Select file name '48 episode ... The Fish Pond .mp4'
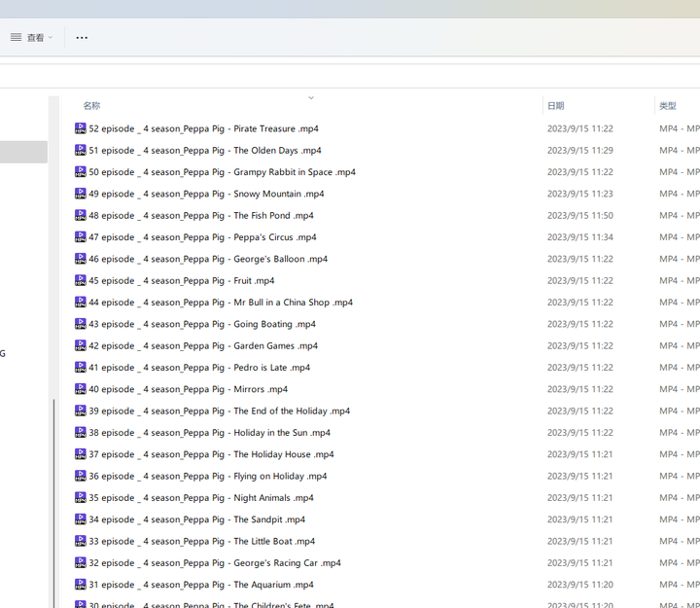Image resolution: width=700 pixels, height=608 pixels. coord(201,215)
